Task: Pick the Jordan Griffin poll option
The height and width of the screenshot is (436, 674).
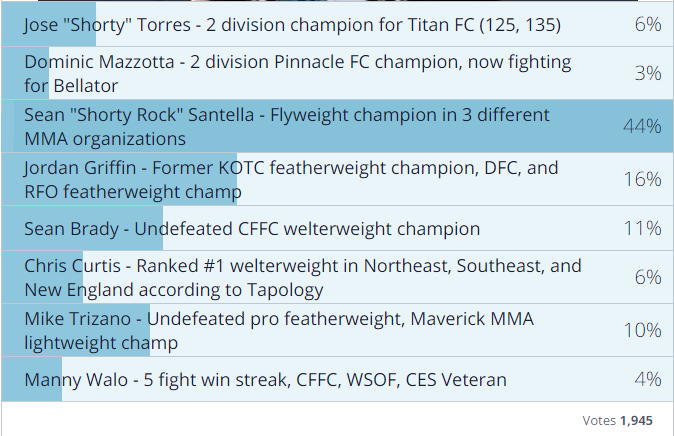Action: [x=337, y=179]
